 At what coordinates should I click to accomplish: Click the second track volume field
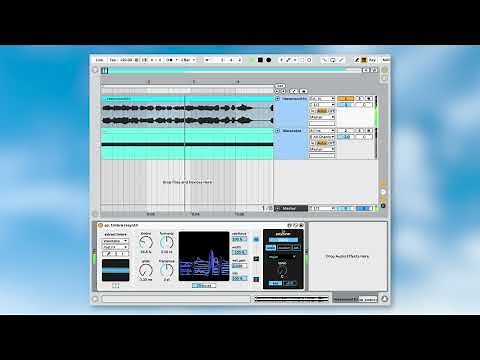click(346, 137)
